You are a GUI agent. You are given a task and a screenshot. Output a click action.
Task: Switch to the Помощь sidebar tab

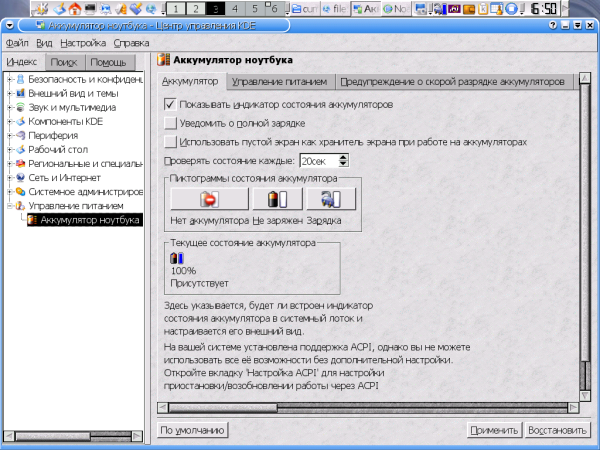[109, 62]
